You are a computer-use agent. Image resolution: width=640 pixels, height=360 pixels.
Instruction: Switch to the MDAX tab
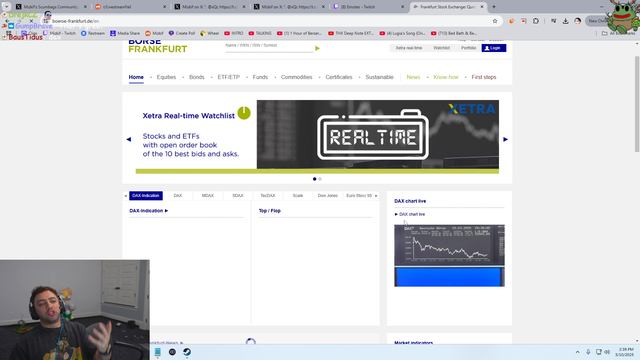coord(208,196)
